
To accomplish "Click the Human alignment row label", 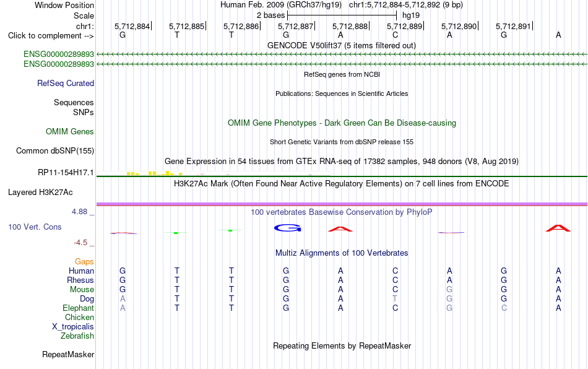I will [x=81, y=271].
